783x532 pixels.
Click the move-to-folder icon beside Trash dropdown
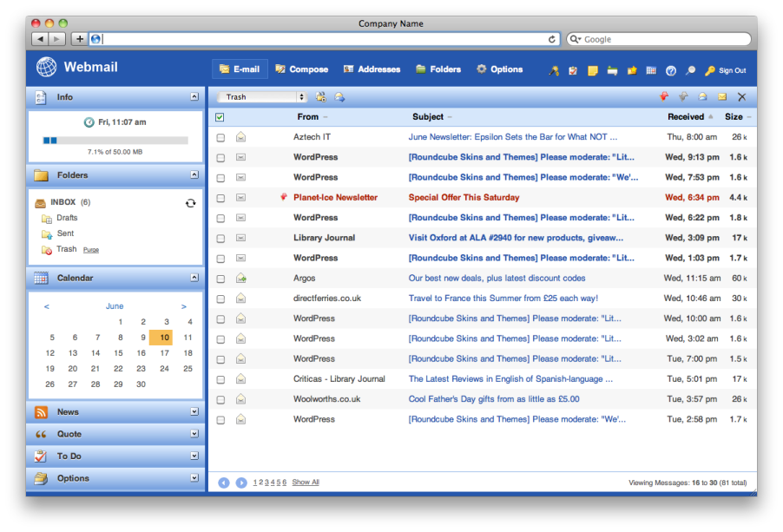click(x=320, y=97)
